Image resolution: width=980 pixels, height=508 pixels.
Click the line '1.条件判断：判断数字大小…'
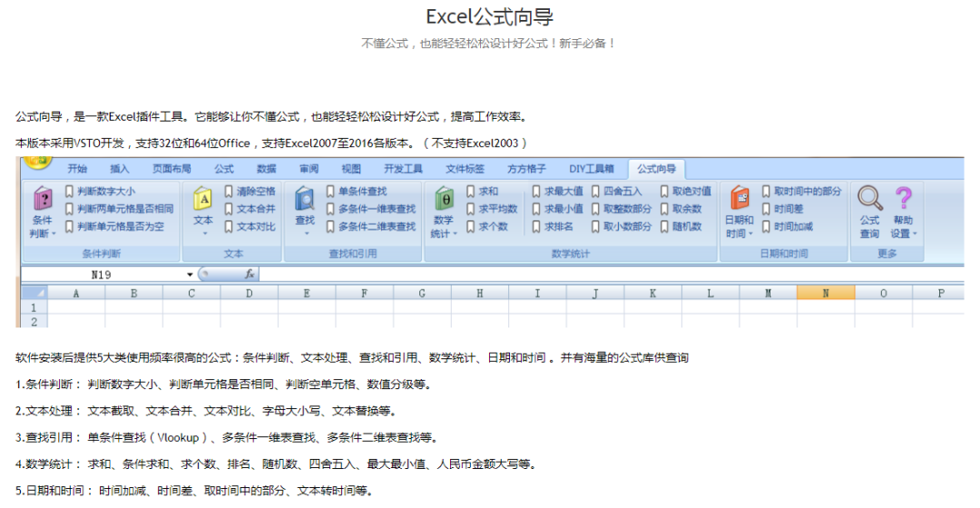point(224,385)
